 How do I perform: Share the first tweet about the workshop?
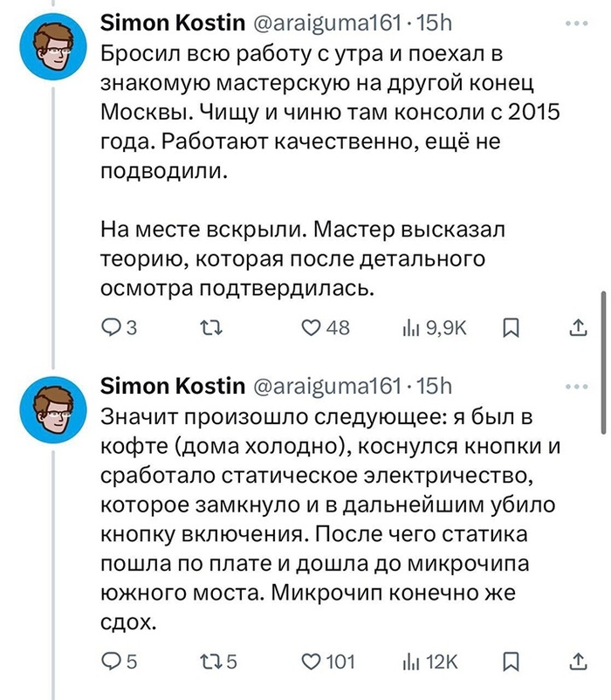point(577,327)
